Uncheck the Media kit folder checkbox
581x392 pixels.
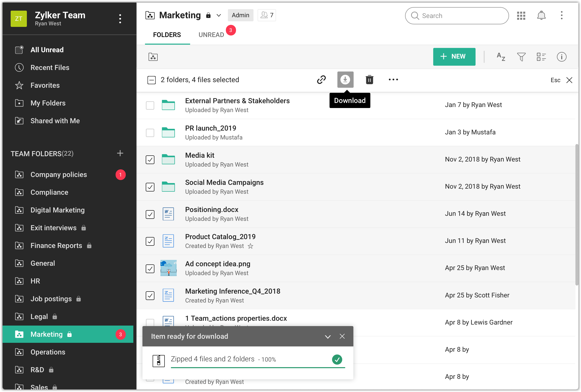click(x=150, y=160)
